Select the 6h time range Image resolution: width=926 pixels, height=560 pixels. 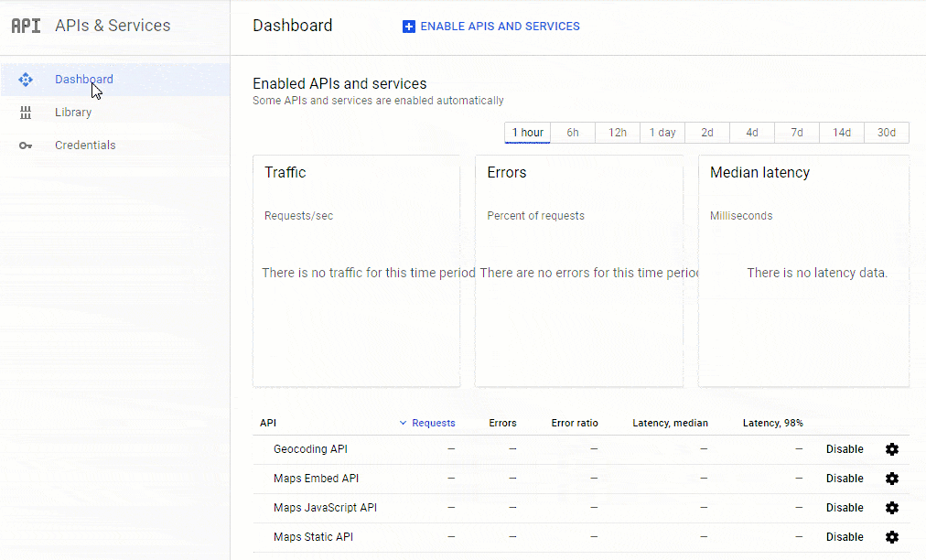point(573,133)
